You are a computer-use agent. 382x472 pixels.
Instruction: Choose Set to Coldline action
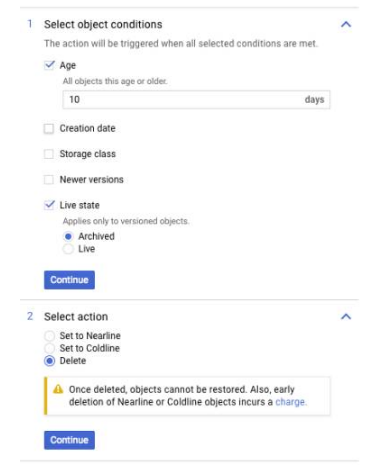pyautogui.click(x=49, y=348)
